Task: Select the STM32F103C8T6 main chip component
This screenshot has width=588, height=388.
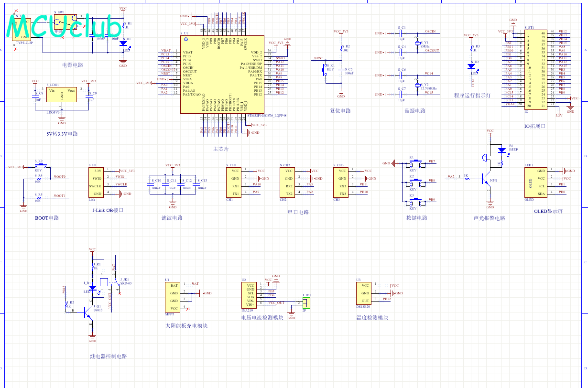Action: coord(221,74)
